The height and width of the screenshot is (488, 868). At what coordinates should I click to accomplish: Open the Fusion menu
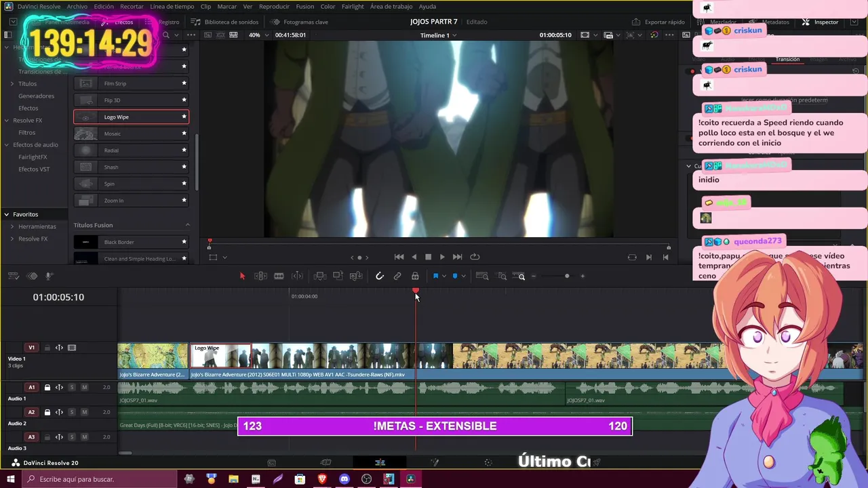[x=305, y=6]
